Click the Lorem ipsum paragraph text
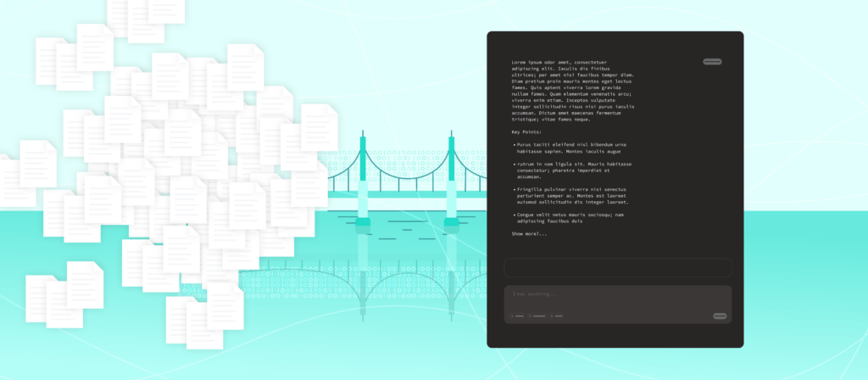This screenshot has height=380, width=868. tap(573, 91)
